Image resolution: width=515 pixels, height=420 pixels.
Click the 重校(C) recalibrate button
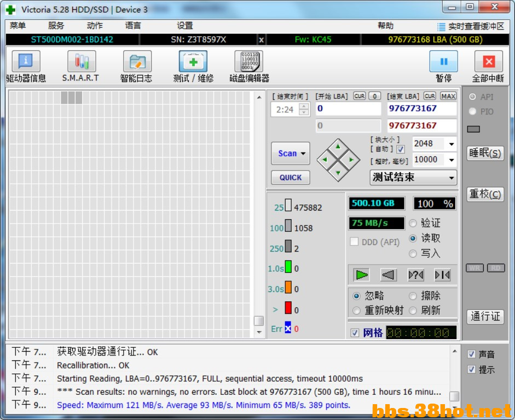pos(485,194)
